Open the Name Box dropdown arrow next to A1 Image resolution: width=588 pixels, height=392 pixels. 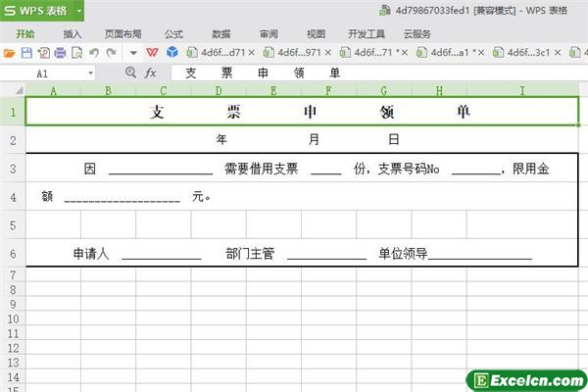point(91,73)
